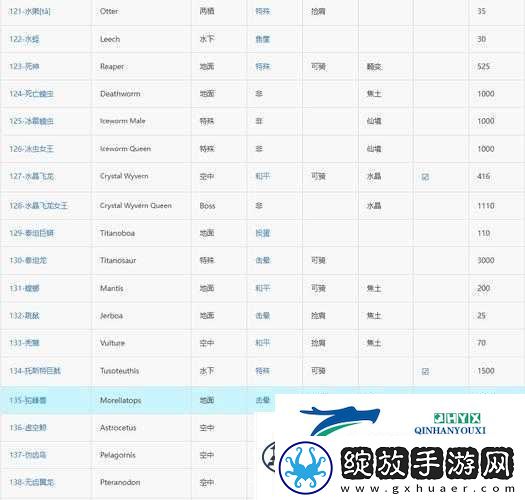Open the 137 Pelagornis creature link

coord(28,455)
